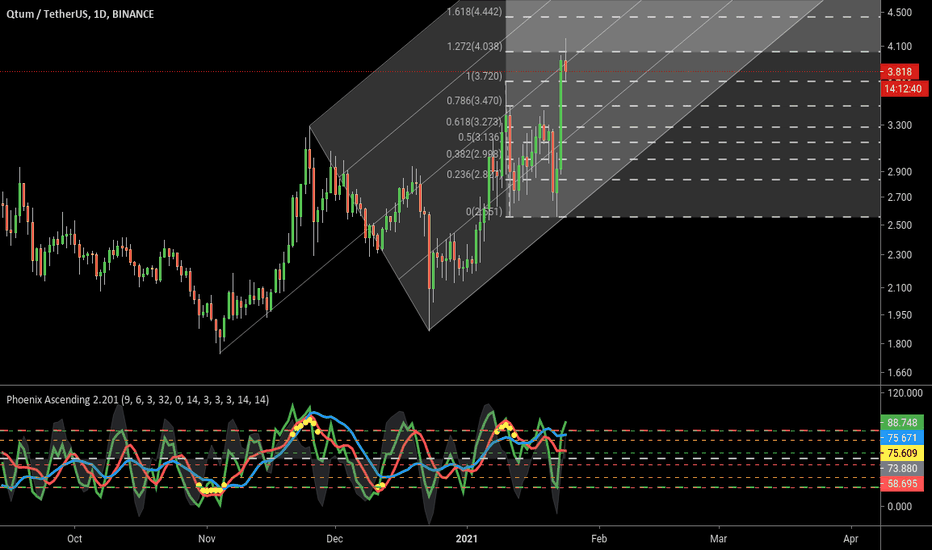
Task: Click the 1.800 price axis label
Action: (x=899, y=344)
